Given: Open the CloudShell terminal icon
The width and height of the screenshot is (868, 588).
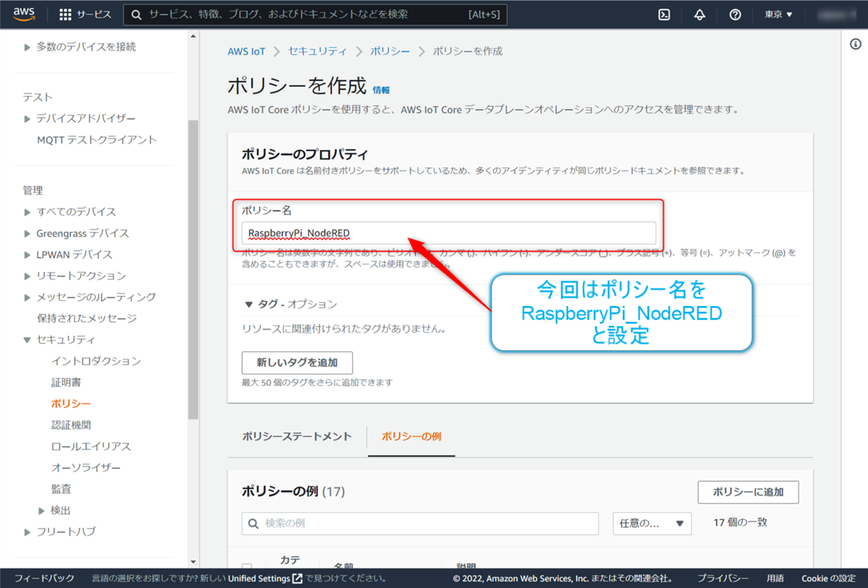Looking at the screenshot, I should [664, 14].
